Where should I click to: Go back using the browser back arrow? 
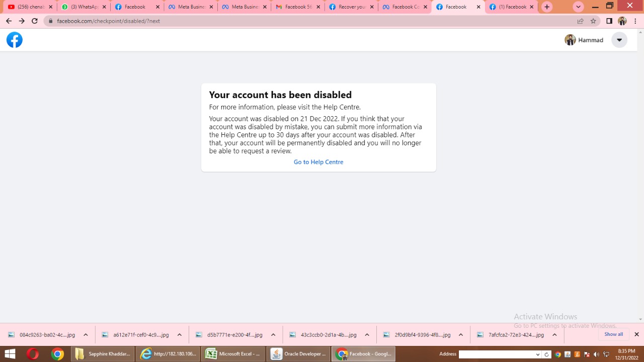tap(9, 21)
